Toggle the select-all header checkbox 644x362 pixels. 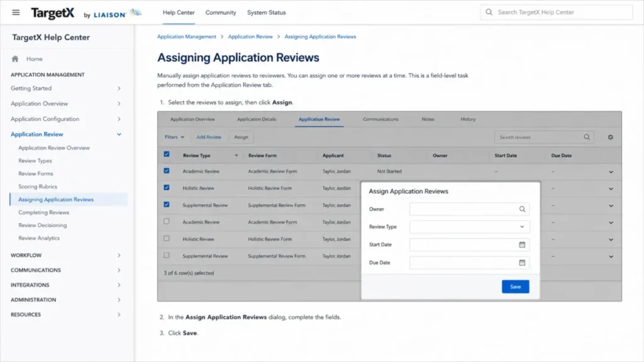[x=166, y=155]
